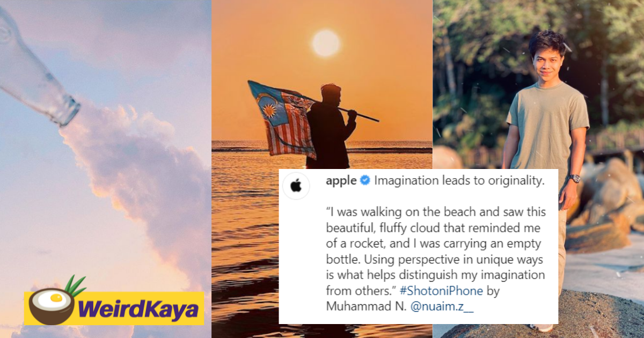Click the wristwatch on the man's arm

[x=574, y=178]
